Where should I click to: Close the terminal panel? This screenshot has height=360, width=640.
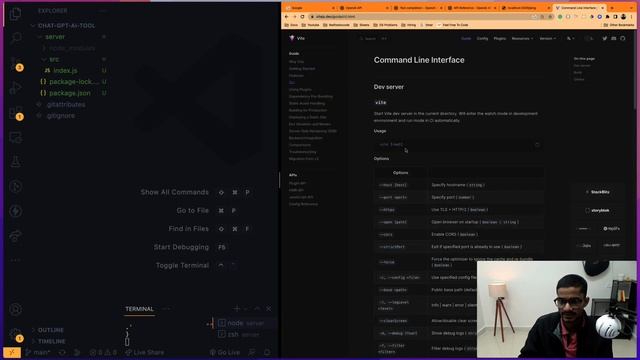click(x=269, y=309)
